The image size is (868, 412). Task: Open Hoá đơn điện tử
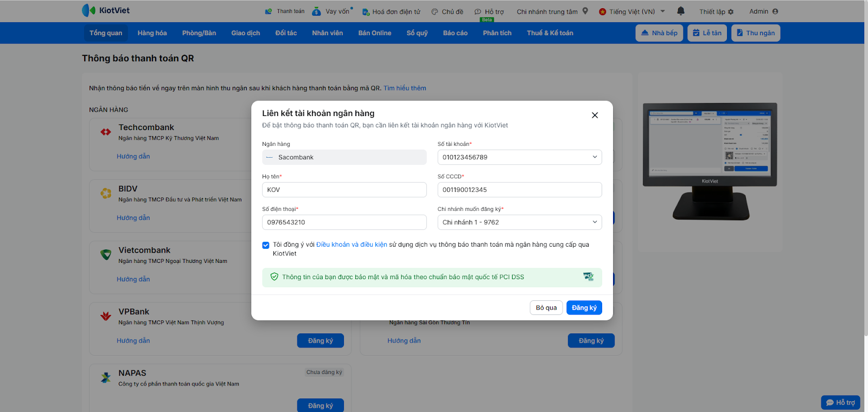pos(391,11)
